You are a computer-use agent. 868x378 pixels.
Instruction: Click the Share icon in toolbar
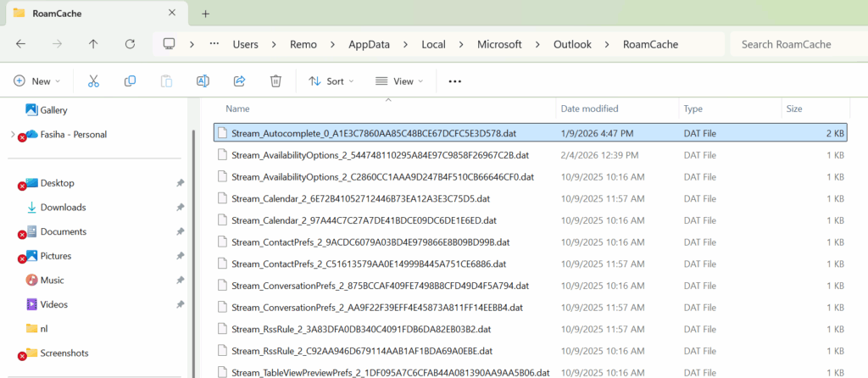point(239,81)
